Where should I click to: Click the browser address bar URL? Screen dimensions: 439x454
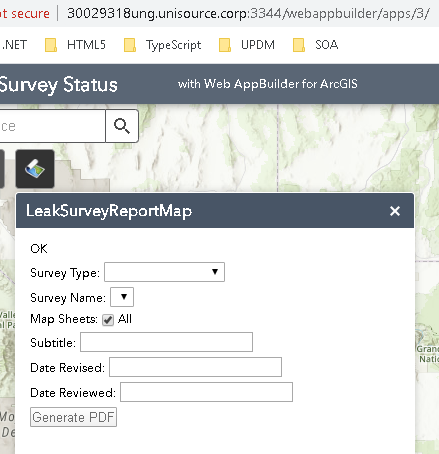coord(248,13)
